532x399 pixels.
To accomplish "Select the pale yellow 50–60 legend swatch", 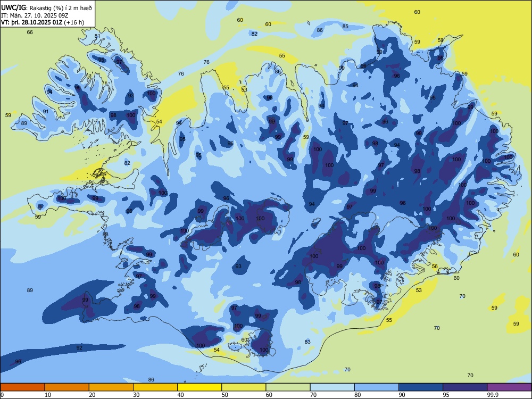I will 244,387.
